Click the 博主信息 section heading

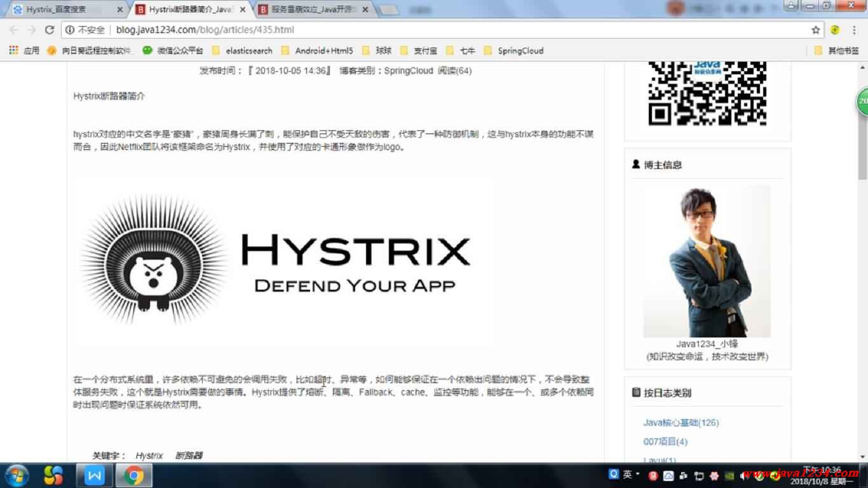[x=663, y=165]
